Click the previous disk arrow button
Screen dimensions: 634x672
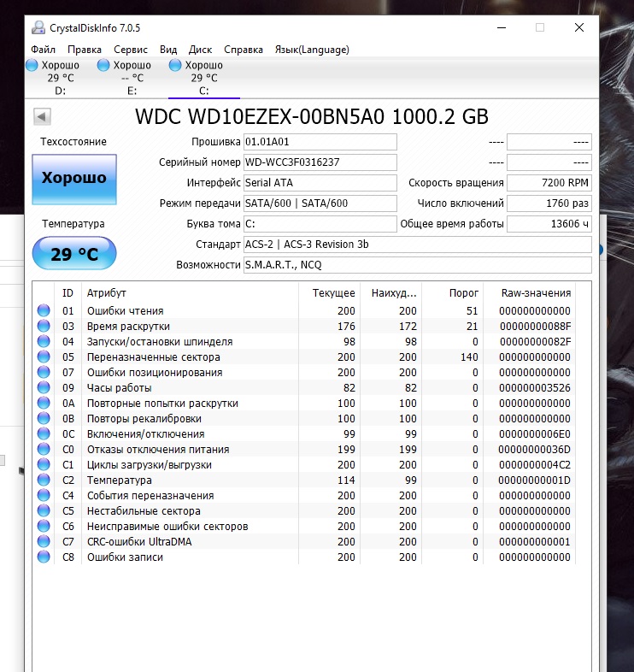tap(42, 116)
